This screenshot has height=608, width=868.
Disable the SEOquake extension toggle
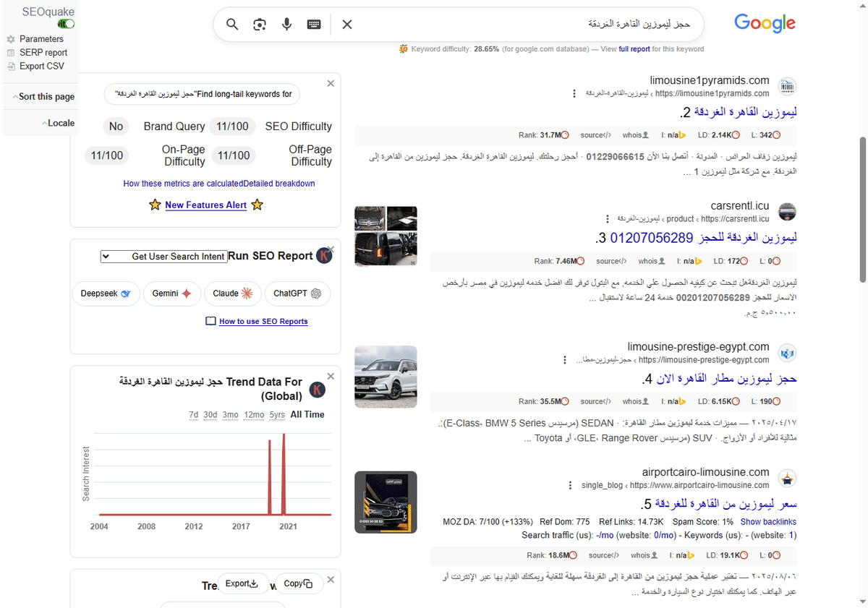(64, 23)
